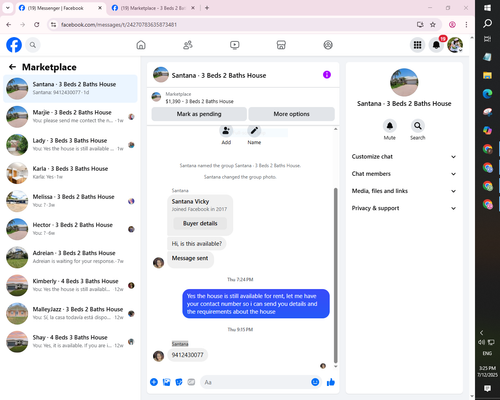Choose a sticker icon
Image resolution: width=500 pixels, height=400 pixels.
click(x=179, y=382)
